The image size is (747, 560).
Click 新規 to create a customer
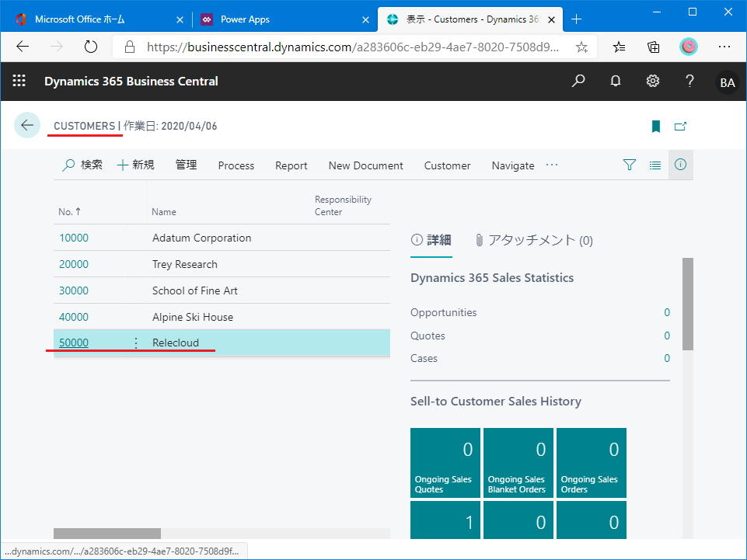tap(135, 165)
